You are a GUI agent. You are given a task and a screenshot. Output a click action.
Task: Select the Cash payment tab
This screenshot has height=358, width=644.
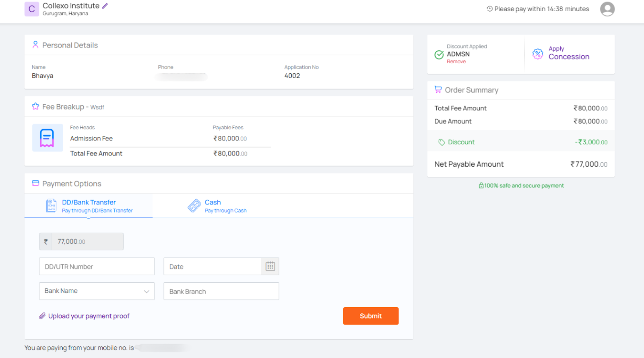[x=217, y=206]
